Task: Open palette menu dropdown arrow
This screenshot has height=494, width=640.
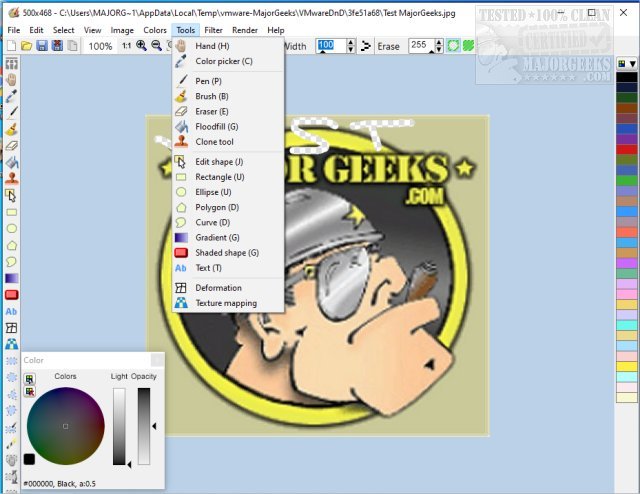Action: tap(632, 64)
